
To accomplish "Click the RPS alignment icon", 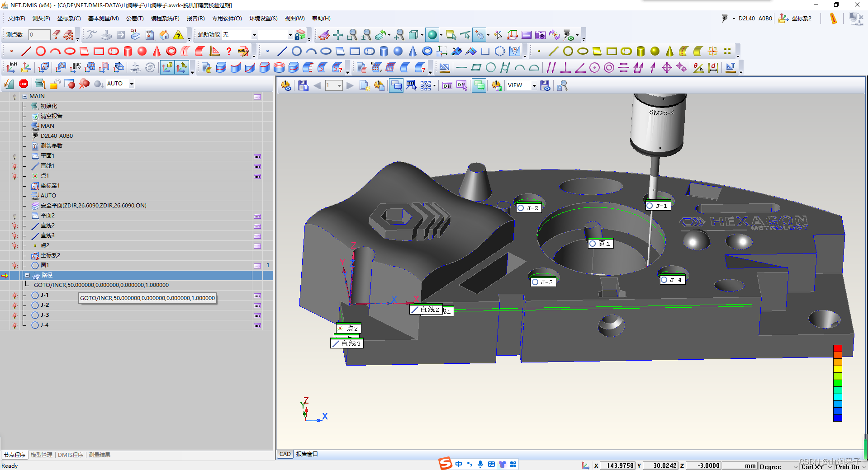I will pos(75,68).
